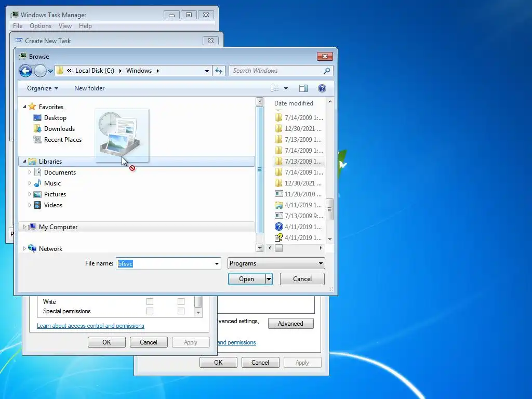Expand the Music library node
Image resolution: width=532 pixels, height=399 pixels.
(x=30, y=183)
